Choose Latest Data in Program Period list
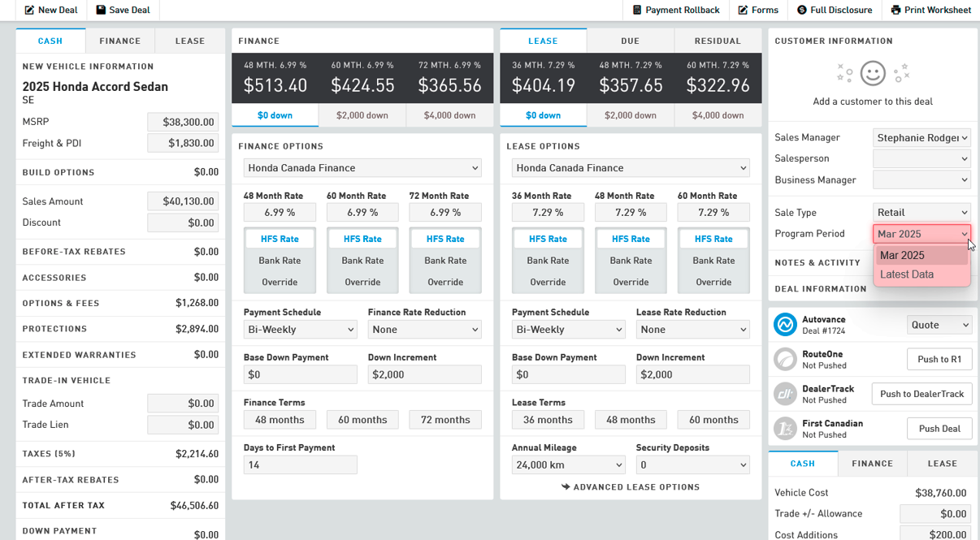980x540 pixels. (922, 274)
